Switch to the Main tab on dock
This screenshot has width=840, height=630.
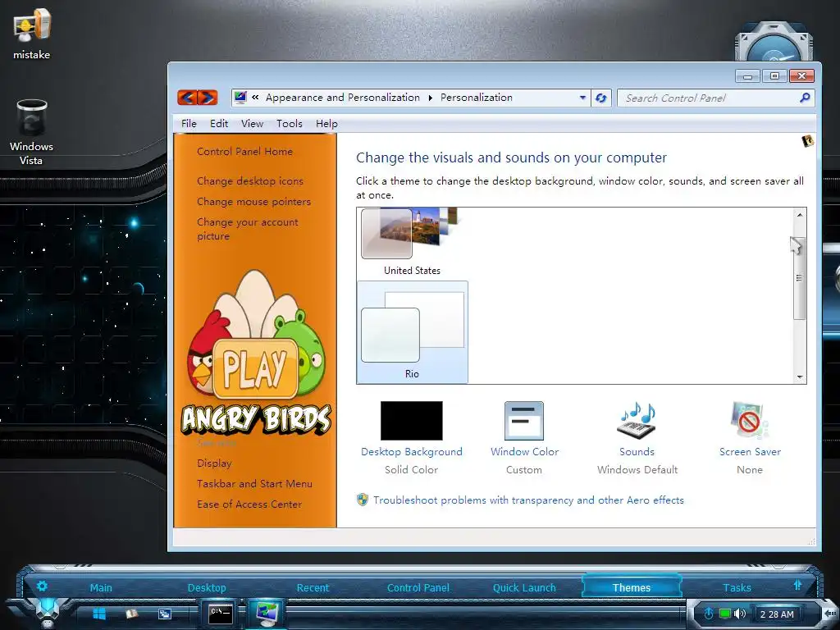pos(101,587)
